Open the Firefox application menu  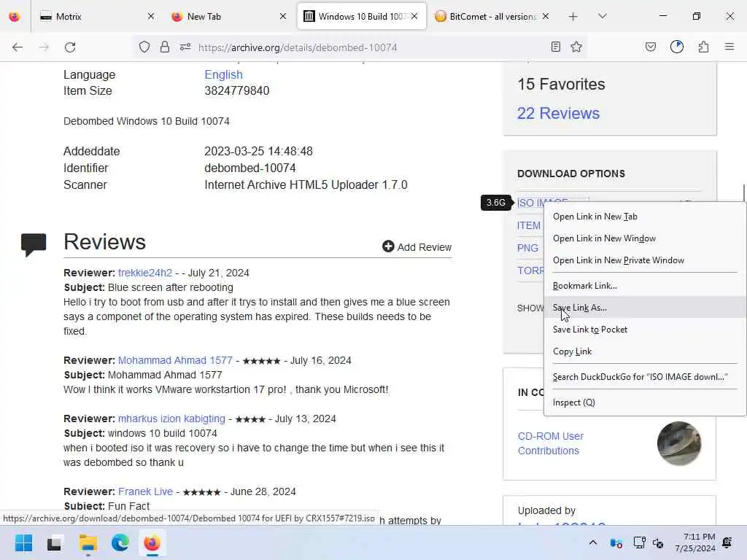[x=729, y=47]
